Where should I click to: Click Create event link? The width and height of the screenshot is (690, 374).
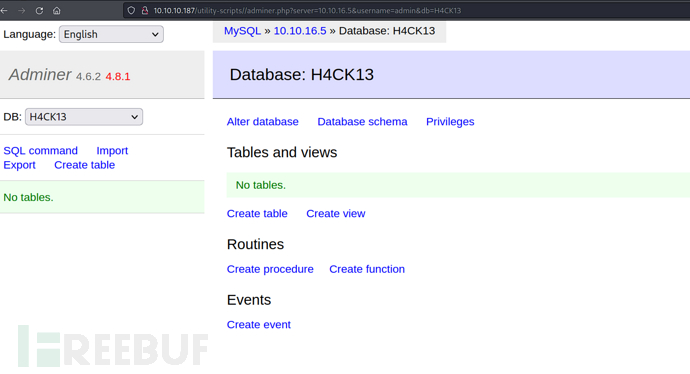coord(259,325)
